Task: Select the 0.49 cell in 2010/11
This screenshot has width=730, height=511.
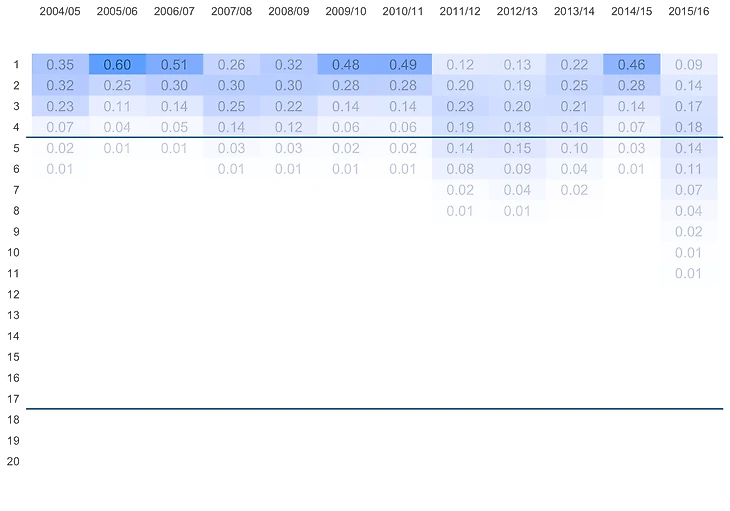Action: click(x=403, y=65)
